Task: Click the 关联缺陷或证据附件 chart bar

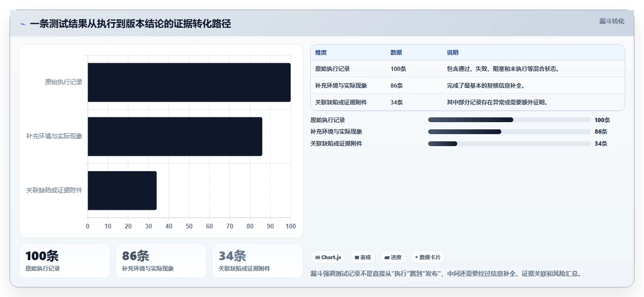Action: 122,191
